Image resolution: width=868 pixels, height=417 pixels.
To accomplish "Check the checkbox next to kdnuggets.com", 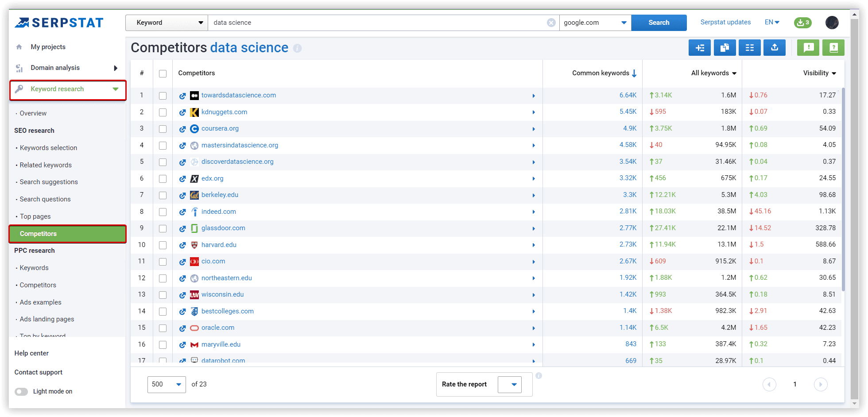I will coord(163,112).
